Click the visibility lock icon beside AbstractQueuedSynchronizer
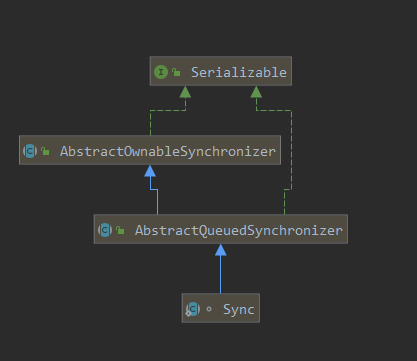This screenshot has width=417, height=361. click(x=120, y=230)
